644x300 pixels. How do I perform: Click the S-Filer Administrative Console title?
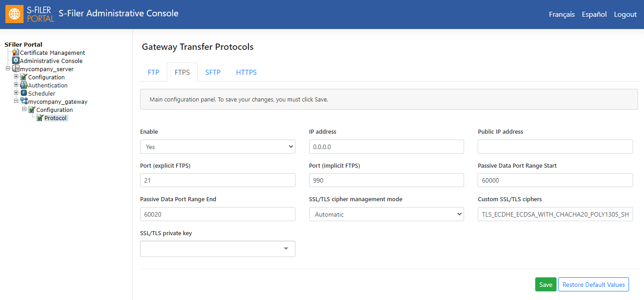coord(119,14)
